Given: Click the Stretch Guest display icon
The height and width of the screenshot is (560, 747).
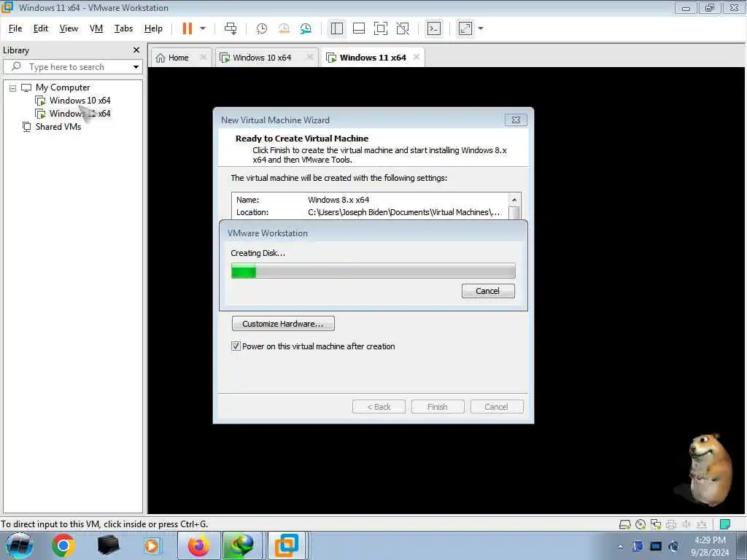Looking at the screenshot, I should [x=465, y=28].
